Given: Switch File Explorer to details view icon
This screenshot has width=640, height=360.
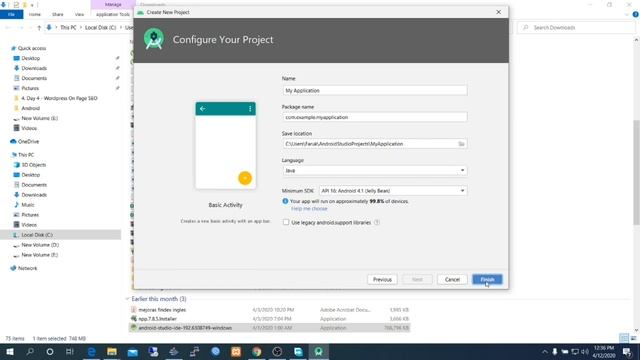Looking at the screenshot, I should [624, 338].
